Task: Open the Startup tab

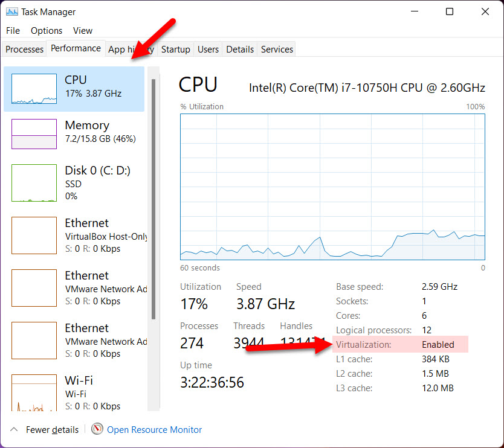Action: [x=175, y=49]
